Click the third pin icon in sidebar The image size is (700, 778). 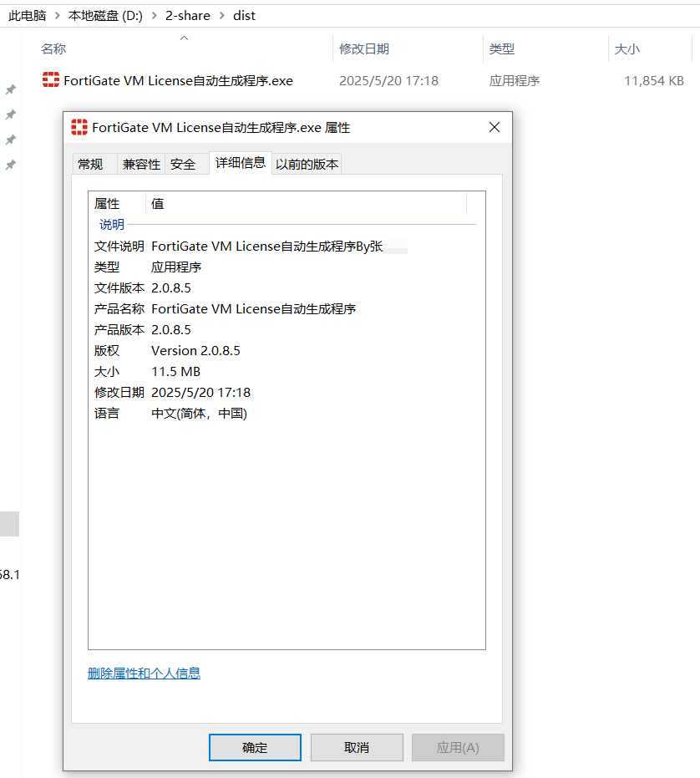pos(10,140)
